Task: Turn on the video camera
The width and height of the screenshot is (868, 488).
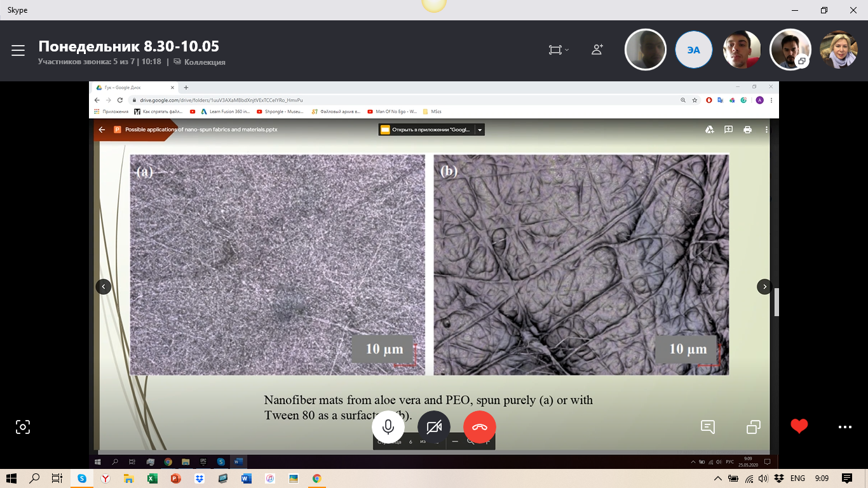Action: tap(434, 427)
